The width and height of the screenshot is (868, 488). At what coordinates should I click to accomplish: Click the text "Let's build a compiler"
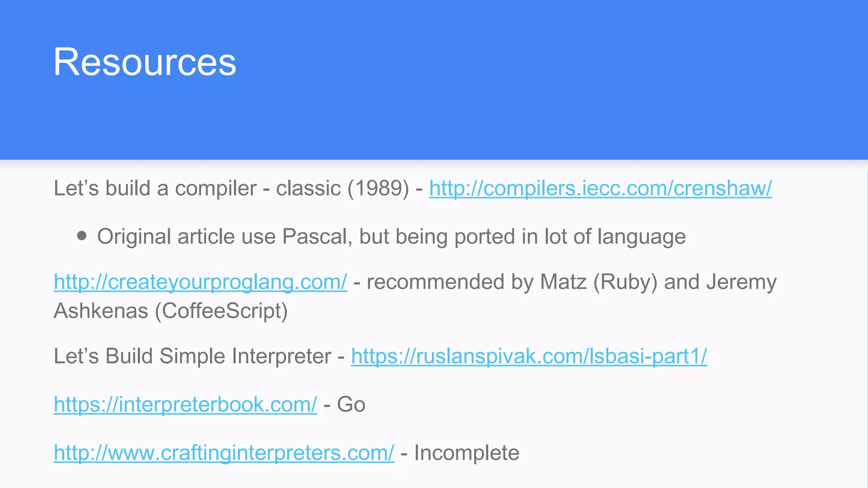(155, 189)
